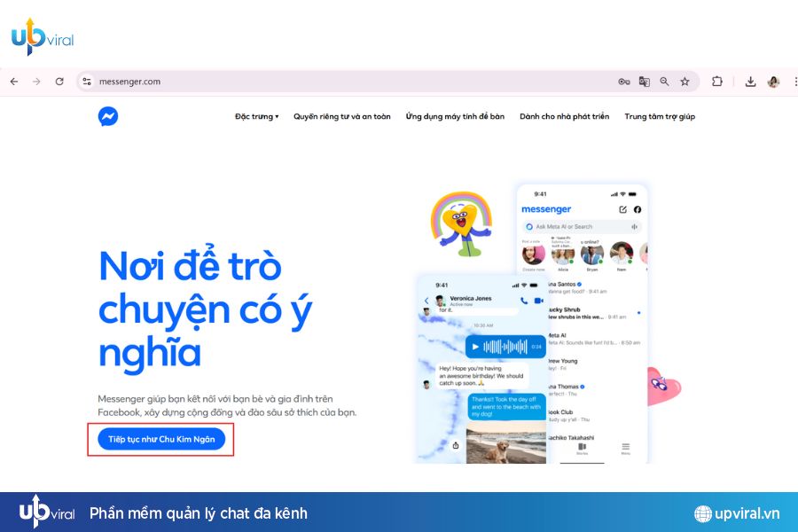
Task: Click the upviral logo at top left
Action: (43, 36)
